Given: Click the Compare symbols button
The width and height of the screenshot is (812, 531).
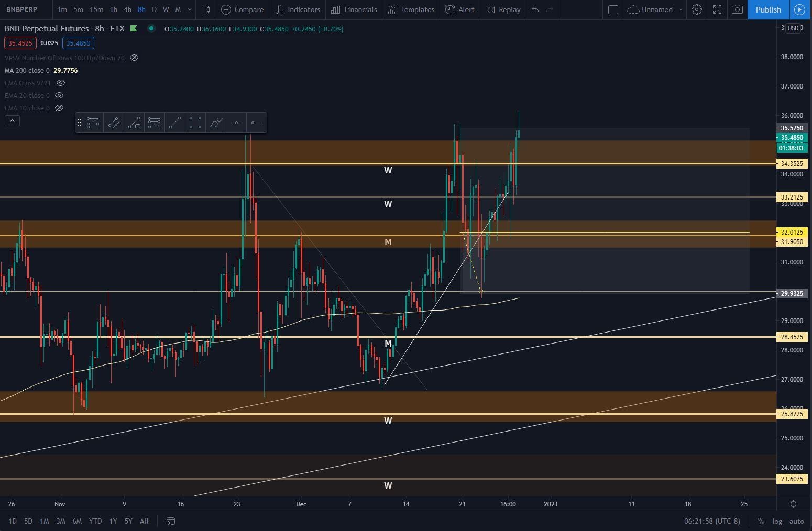Looking at the screenshot, I should (242, 9).
